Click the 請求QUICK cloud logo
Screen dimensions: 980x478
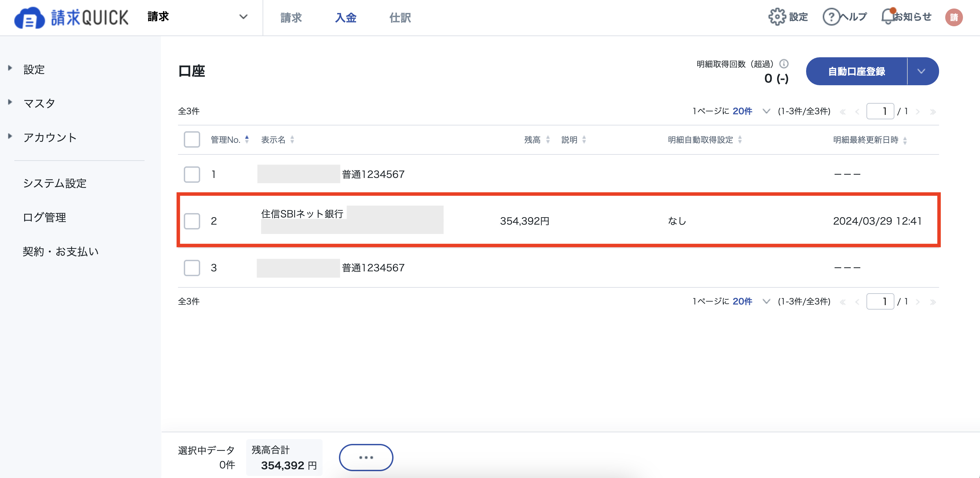(71, 17)
